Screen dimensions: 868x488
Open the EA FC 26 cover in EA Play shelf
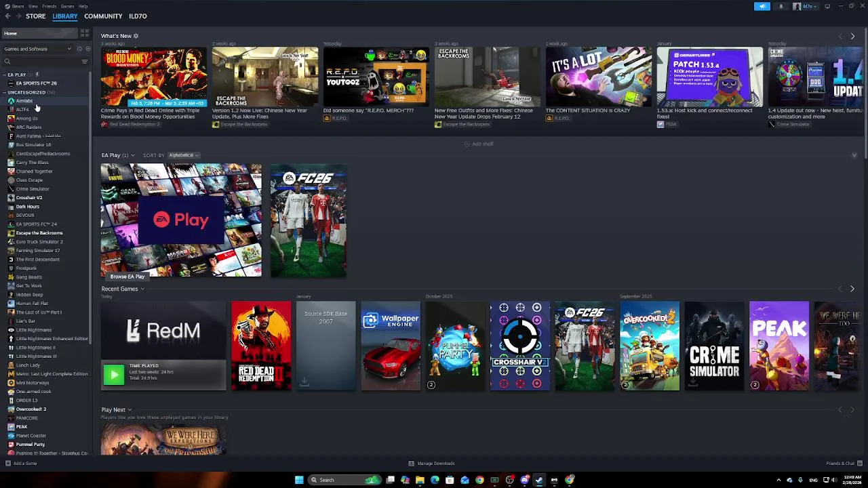(x=309, y=220)
